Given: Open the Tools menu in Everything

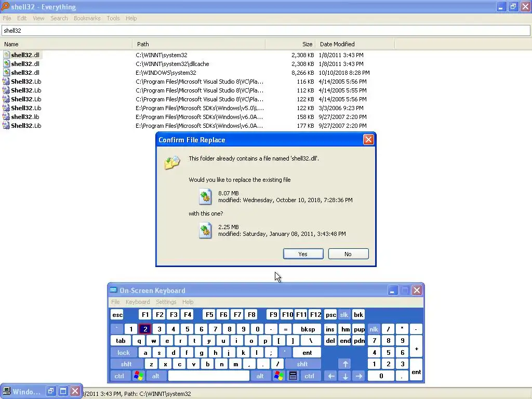Looking at the screenshot, I should pyautogui.click(x=113, y=18).
